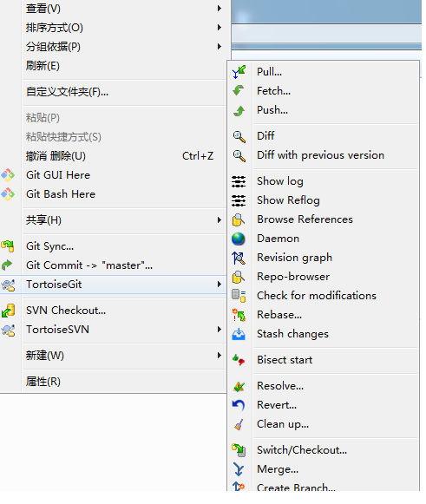Select Merge... menu entry
The image size is (426, 504).
point(324,469)
